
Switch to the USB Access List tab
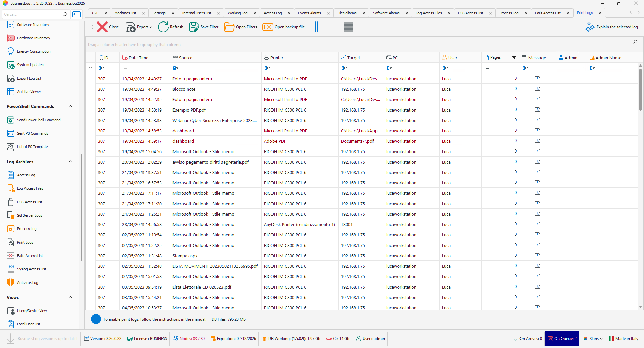pyautogui.click(x=470, y=13)
